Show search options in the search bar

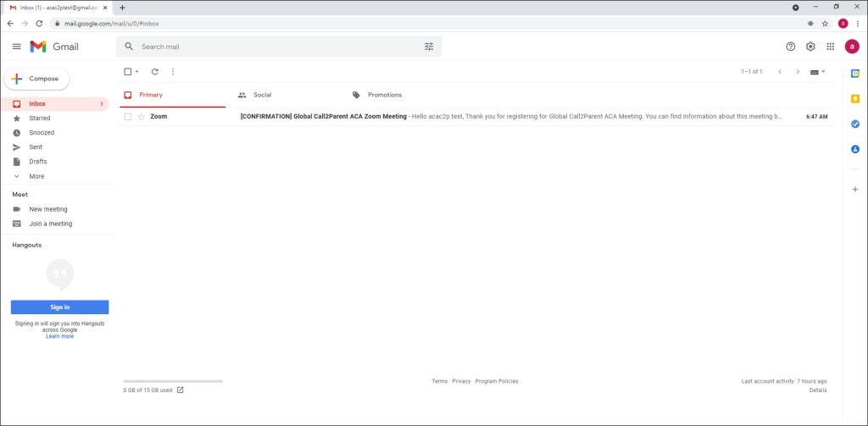click(x=428, y=47)
